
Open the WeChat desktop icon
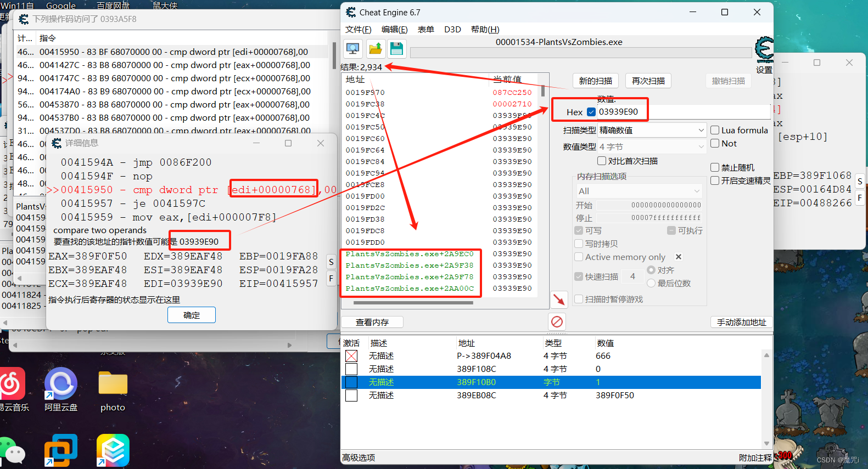coord(12,451)
